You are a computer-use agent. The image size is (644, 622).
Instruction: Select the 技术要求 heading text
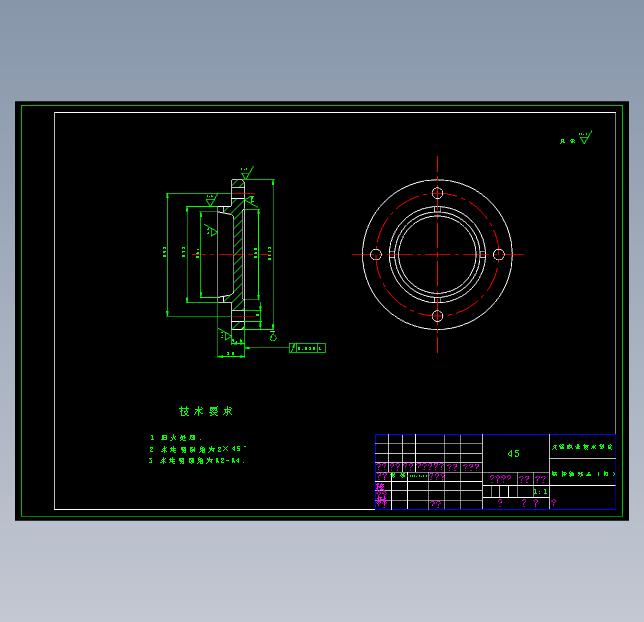pos(206,411)
